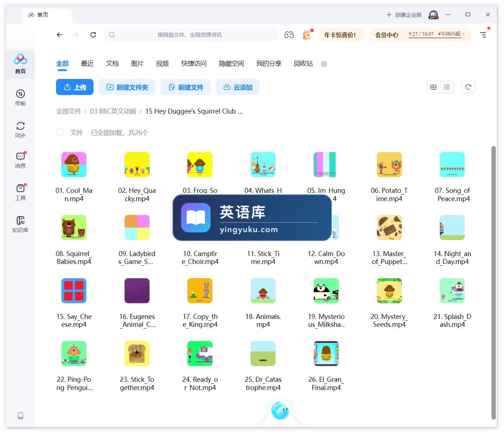Open the 快捷访问 tab
The width and height of the screenshot is (504, 435).
point(194,64)
